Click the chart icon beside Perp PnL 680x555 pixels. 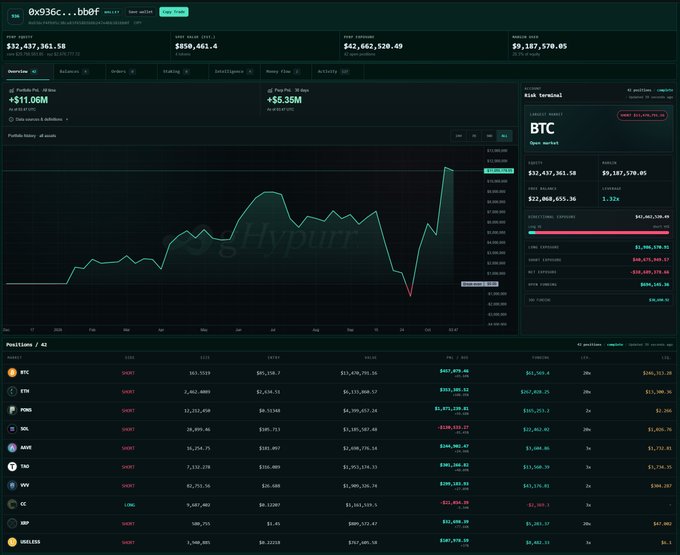point(270,90)
